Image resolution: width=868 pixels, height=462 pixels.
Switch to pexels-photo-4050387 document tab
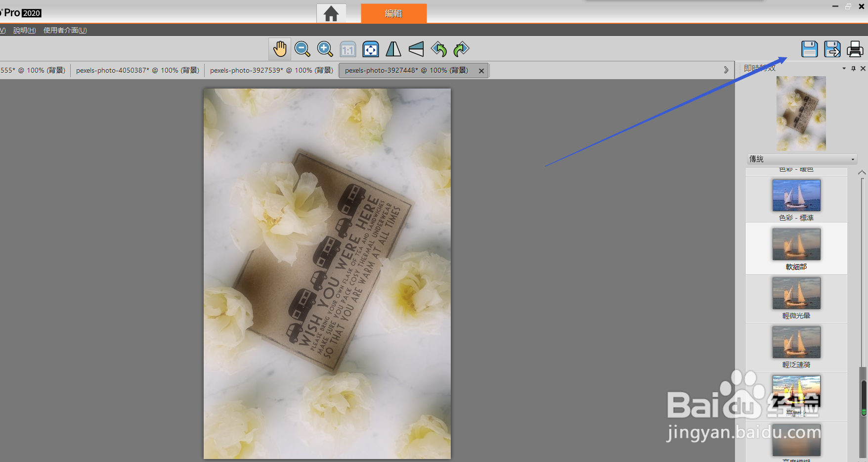point(137,70)
